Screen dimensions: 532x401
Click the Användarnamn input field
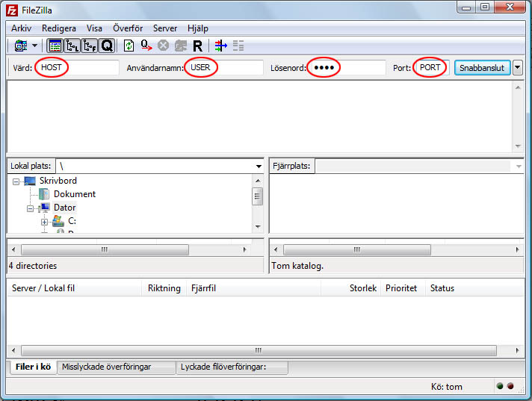(x=224, y=67)
